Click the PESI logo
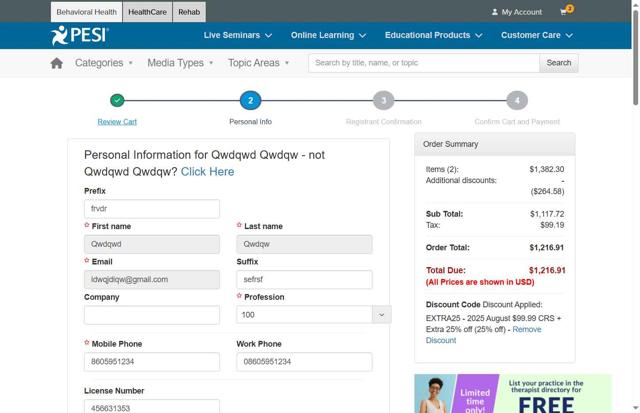The height and width of the screenshot is (413, 640). point(80,35)
